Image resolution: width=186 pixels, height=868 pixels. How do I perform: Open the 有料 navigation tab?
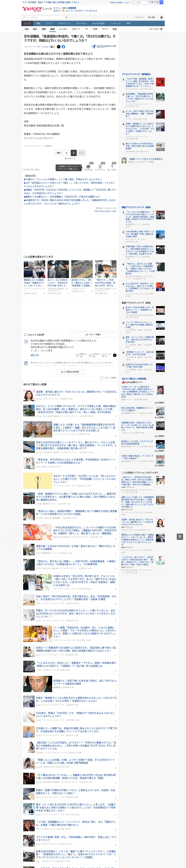129,24
